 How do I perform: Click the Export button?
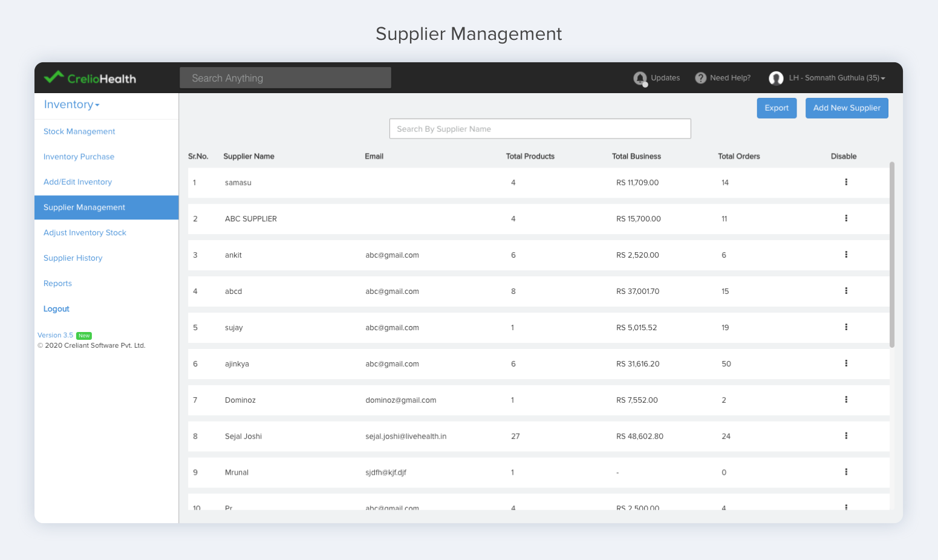[x=777, y=108]
